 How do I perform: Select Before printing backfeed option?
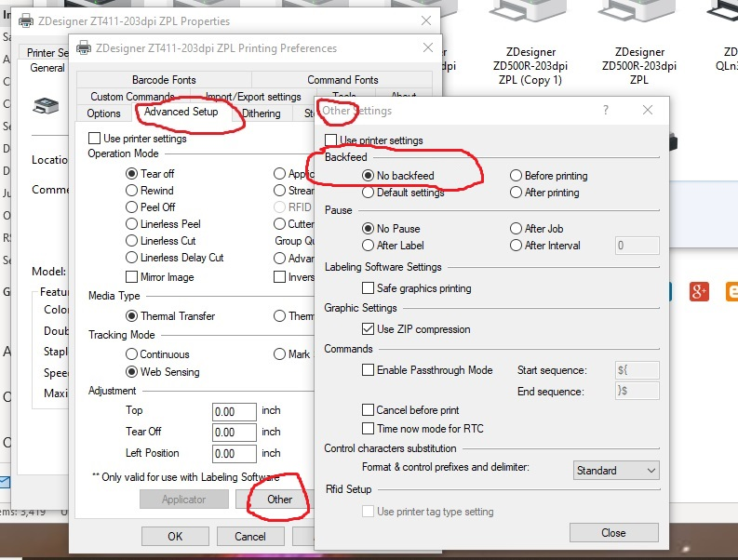[x=516, y=176]
